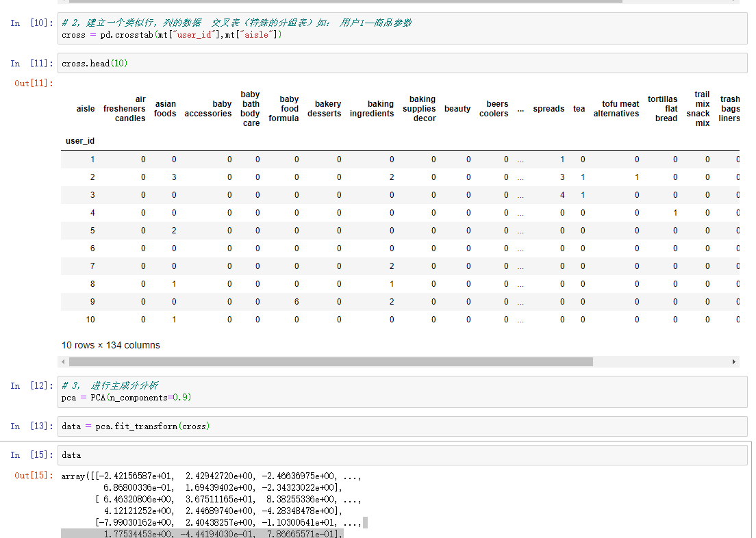Click the In [12] prompt label

pos(32,385)
